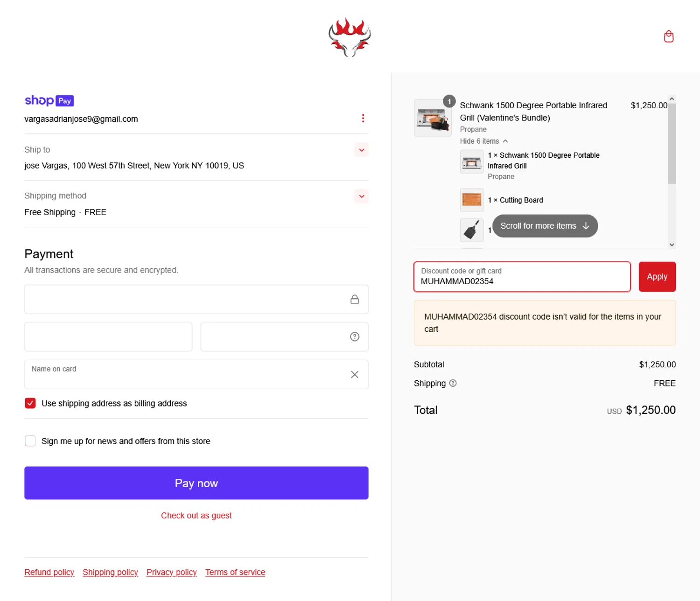Open the Terms of service link
The width and height of the screenshot is (700, 601).
click(235, 572)
